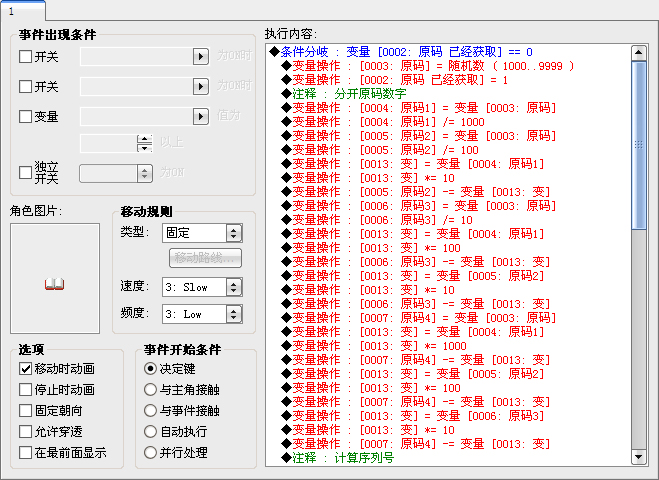Image resolution: width=659 pixels, height=480 pixels.
Task: Open the 独立开关 self-switch dropdown
Action: click(116, 173)
